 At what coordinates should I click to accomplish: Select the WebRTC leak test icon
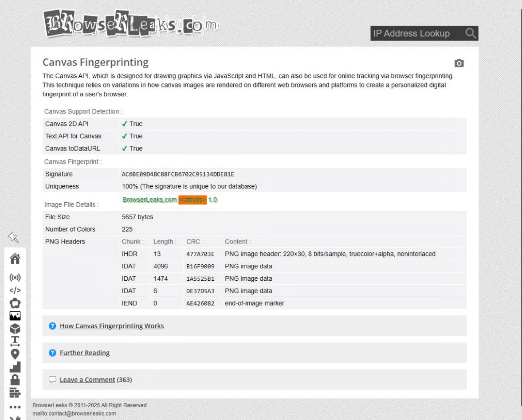[15, 278]
